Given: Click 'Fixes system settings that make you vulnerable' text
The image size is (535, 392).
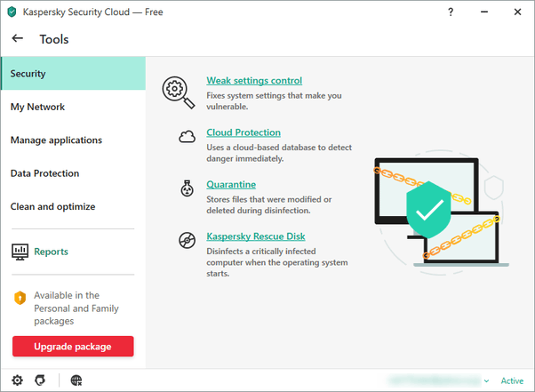Looking at the screenshot, I should click(274, 101).
